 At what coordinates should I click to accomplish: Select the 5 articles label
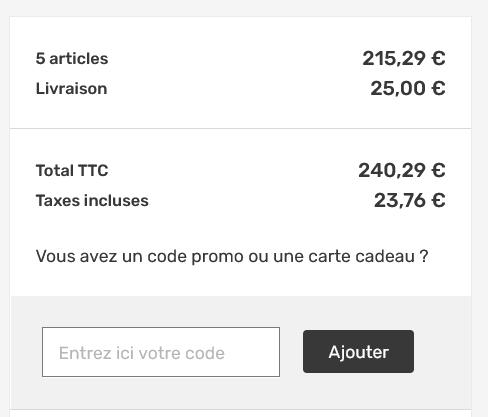click(72, 59)
